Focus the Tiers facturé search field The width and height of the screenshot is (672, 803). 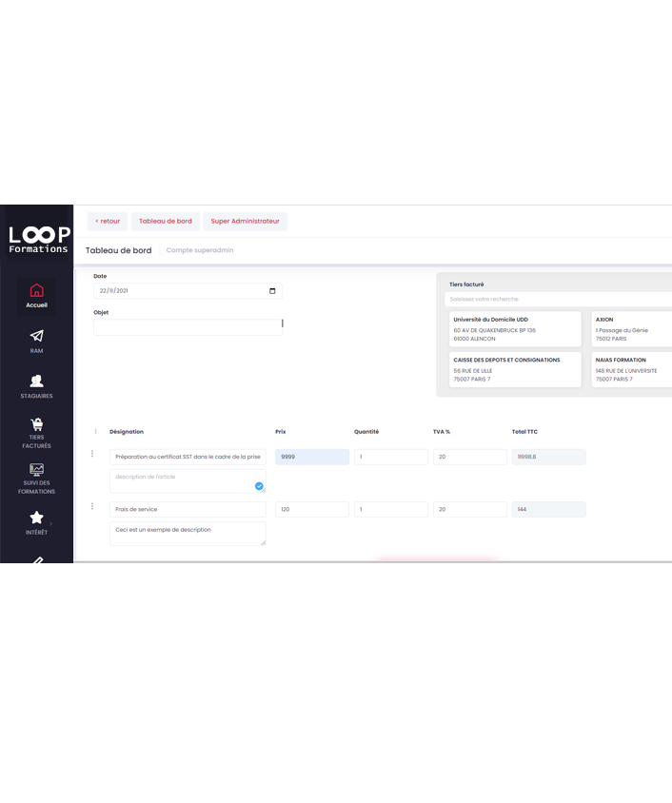(x=557, y=299)
